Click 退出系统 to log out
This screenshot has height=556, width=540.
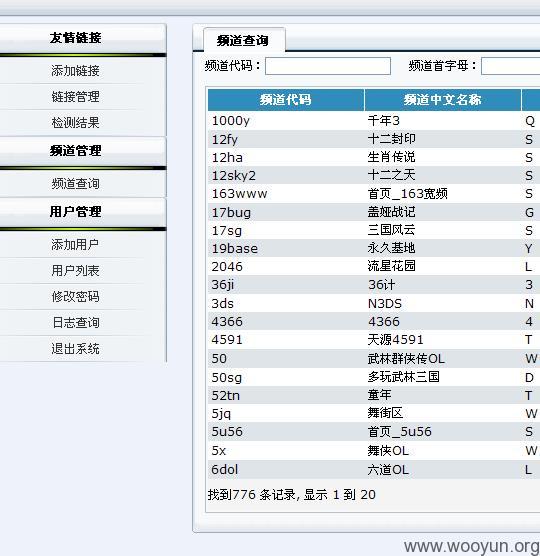click(75, 349)
